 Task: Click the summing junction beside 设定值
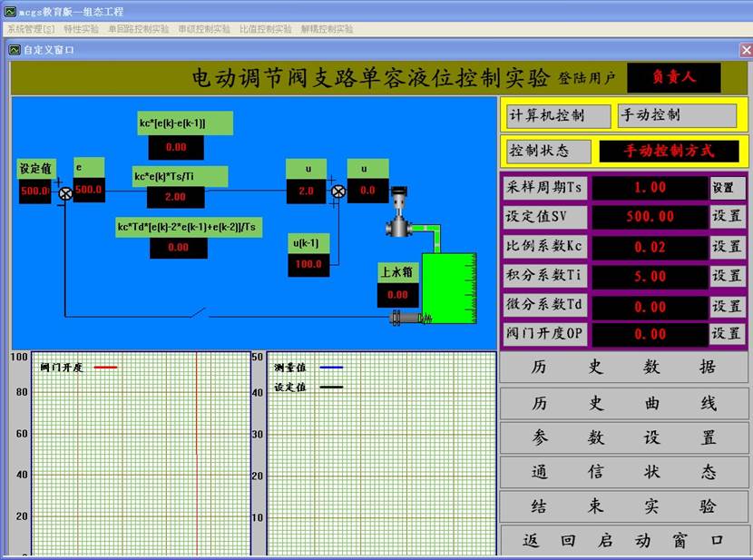click(65, 193)
